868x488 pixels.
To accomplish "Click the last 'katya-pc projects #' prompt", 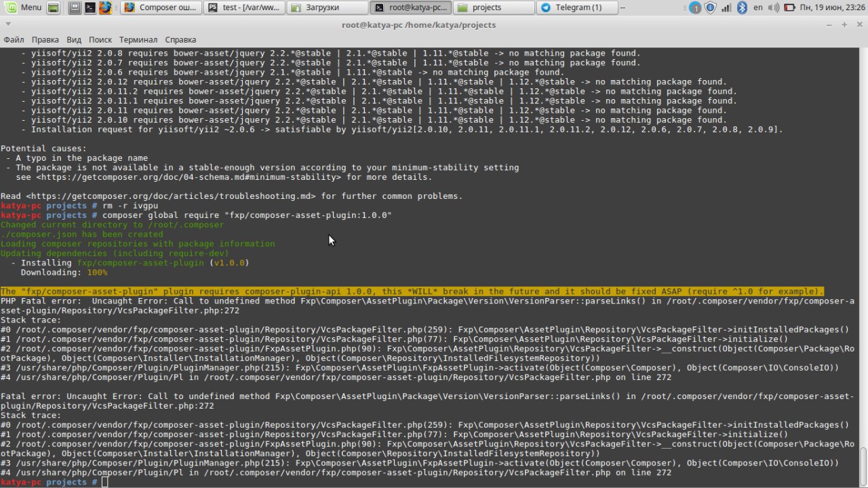I will pos(49,481).
